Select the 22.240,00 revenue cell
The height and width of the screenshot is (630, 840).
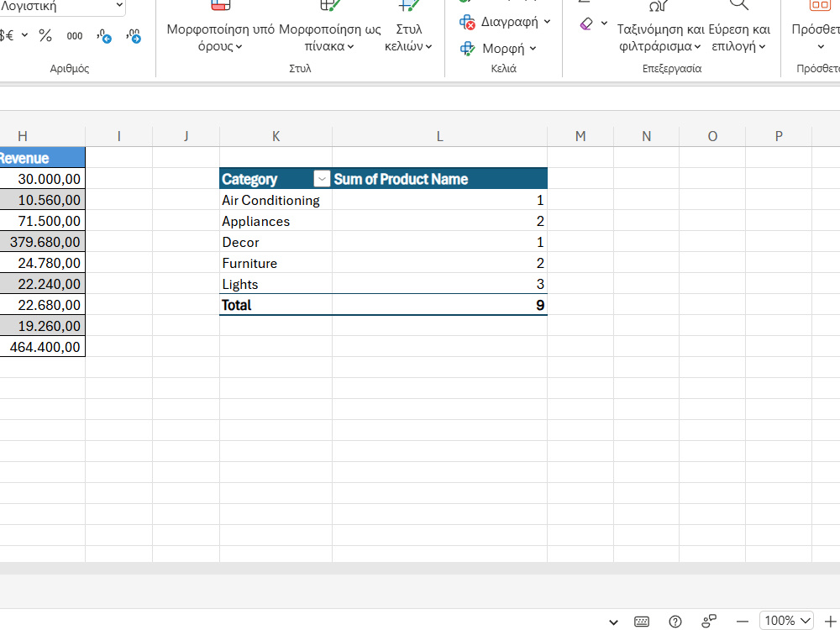(x=42, y=283)
